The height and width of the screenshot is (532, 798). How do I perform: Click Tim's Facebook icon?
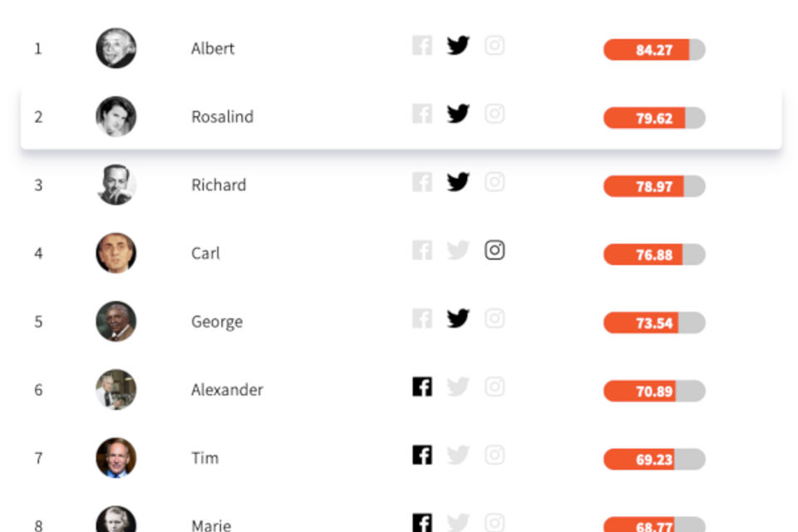click(x=422, y=455)
